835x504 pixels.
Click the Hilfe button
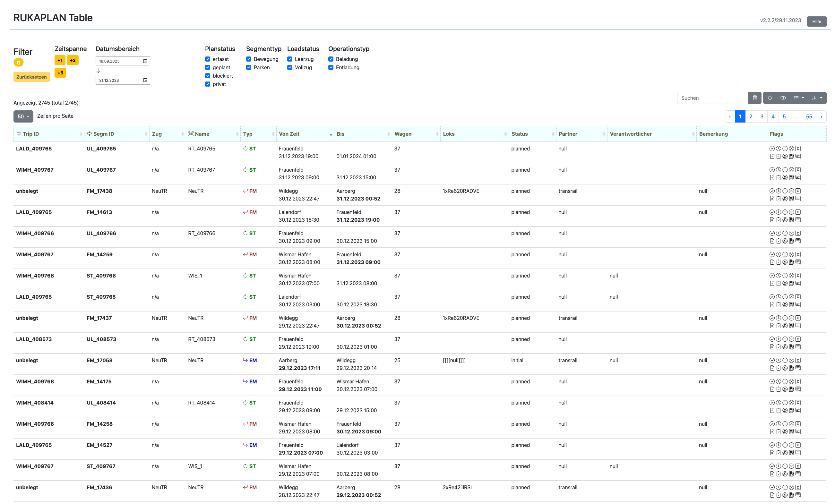(816, 22)
